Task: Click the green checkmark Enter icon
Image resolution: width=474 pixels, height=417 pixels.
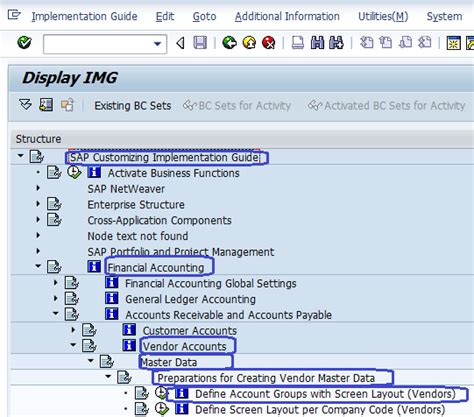Action: [24, 43]
